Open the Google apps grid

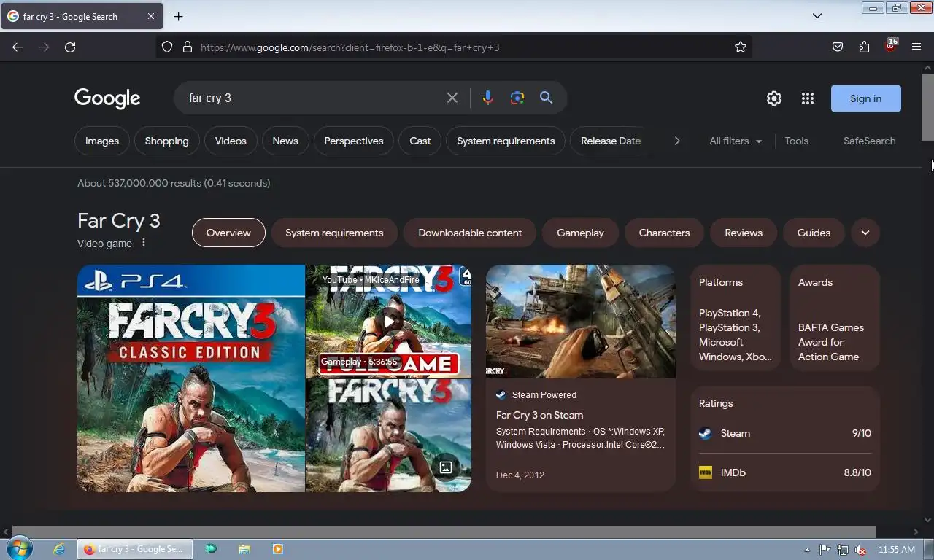tap(808, 98)
